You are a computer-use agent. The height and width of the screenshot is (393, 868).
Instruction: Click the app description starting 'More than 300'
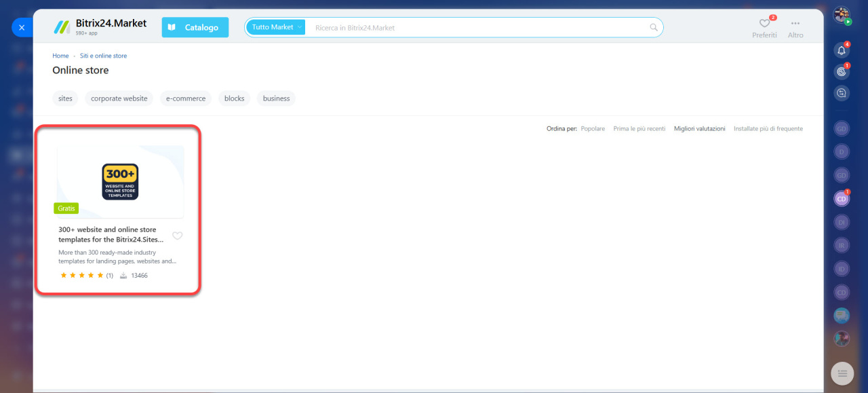[117, 257]
